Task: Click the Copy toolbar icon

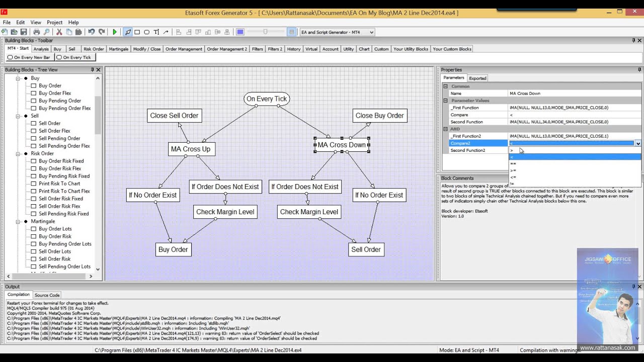Action: (x=69, y=32)
